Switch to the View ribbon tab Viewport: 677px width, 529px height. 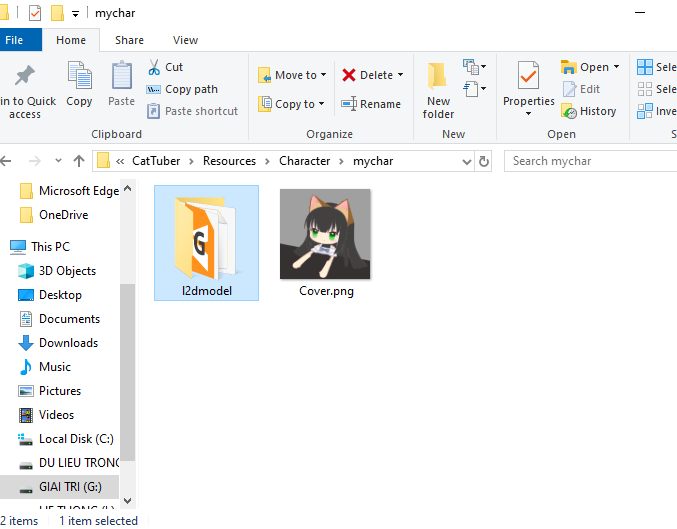[185, 40]
